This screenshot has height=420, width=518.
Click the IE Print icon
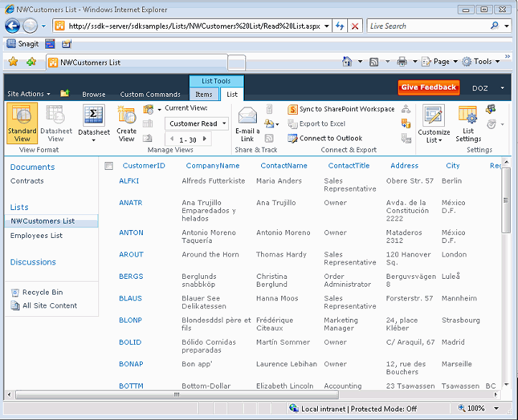pyautogui.click(x=402, y=62)
